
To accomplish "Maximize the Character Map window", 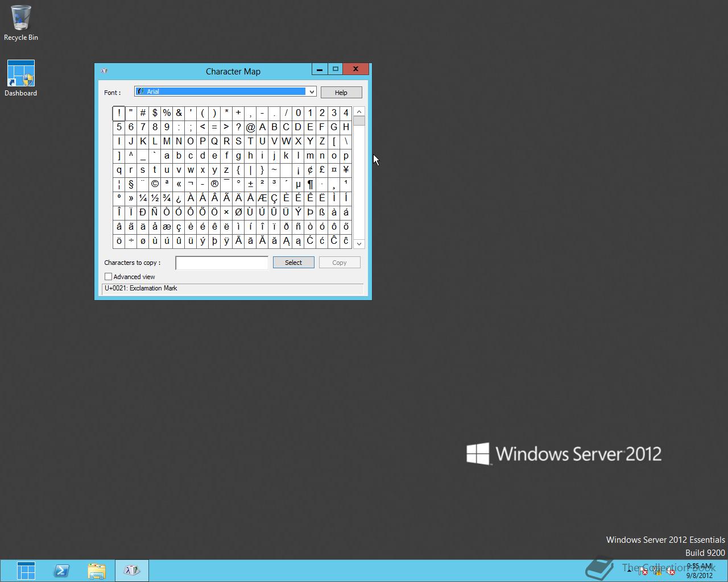I will point(335,69).
